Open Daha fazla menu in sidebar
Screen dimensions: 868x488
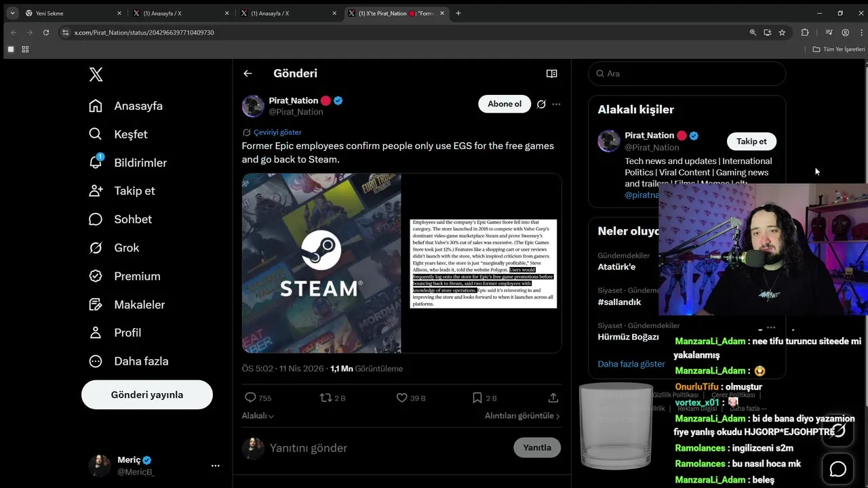[x=129, y=361]
